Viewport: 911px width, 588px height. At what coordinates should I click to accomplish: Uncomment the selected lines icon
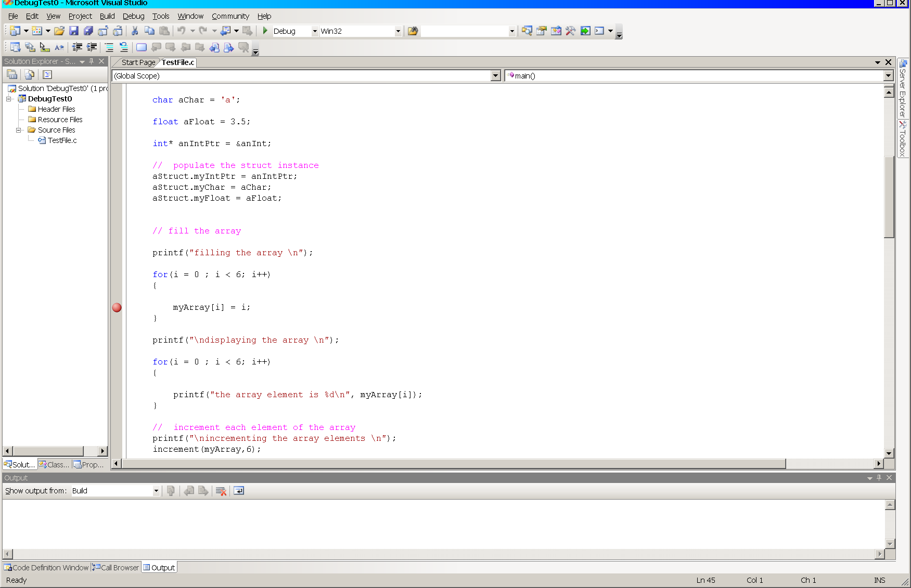click(x=124, y=47)
